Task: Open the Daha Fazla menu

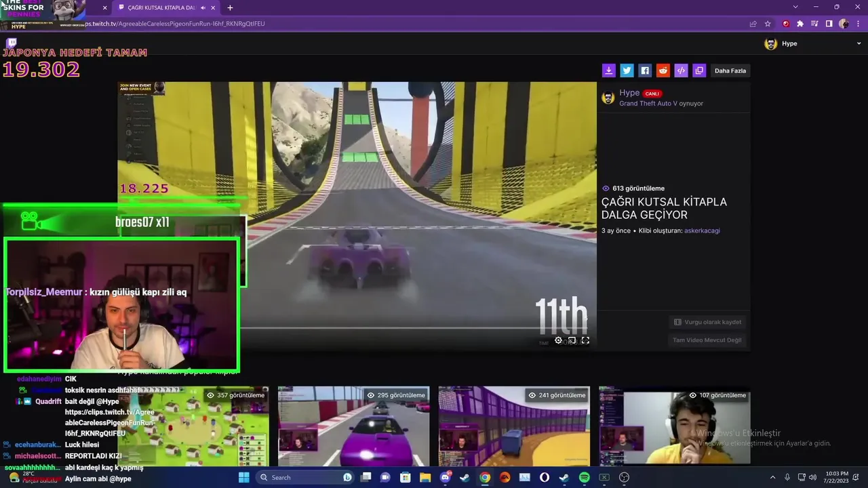Action: (x=730, y=70)
